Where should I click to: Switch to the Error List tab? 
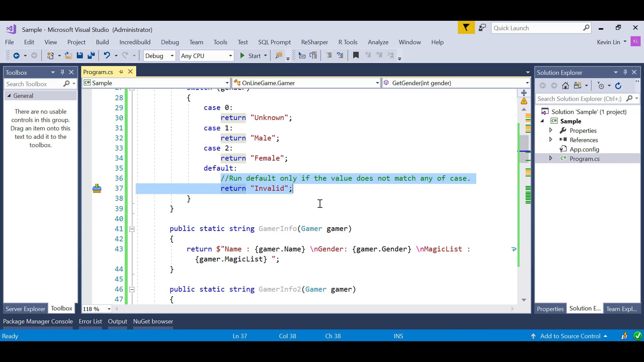pyautogui.click(x=90, y=321)
